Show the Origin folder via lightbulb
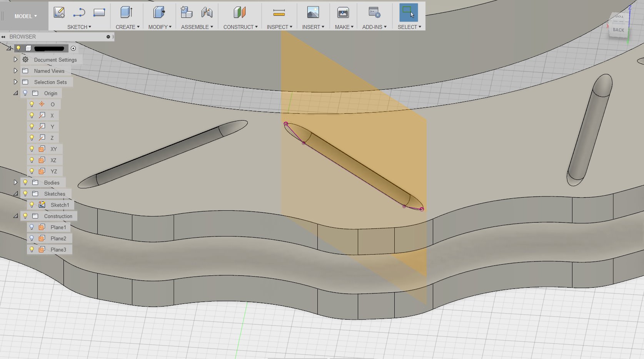This screenshot has width=644, height=359. tap(25, 93)
